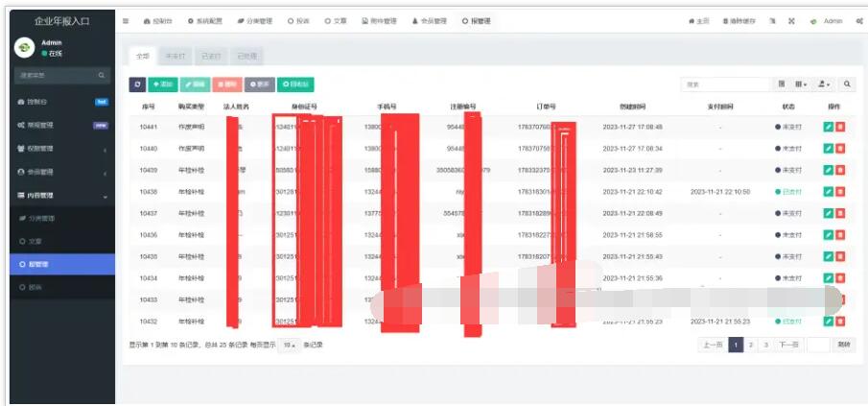Delete the row 10440 record
This screenshot has height=406, width=868.
pyautogui.click(x=840, y=149)
